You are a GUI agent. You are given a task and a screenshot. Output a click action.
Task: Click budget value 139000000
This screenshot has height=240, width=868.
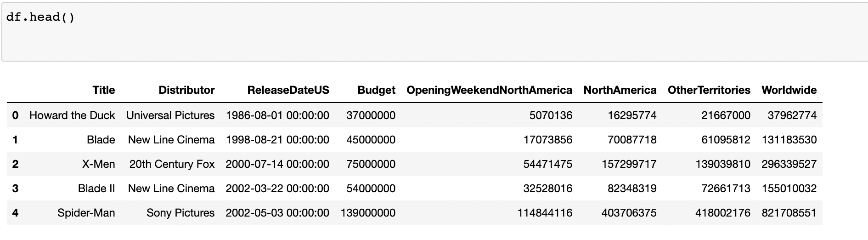[x=368, y=213]
